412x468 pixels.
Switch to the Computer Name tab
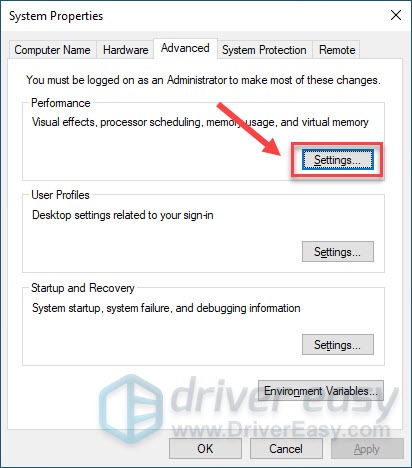pyautogui.click(x=53, y=50)
